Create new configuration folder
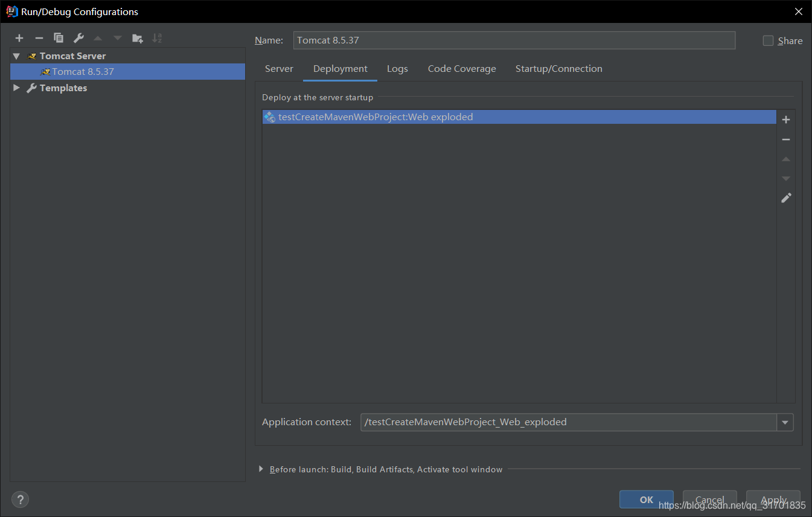812x517 pixels. 138,38
